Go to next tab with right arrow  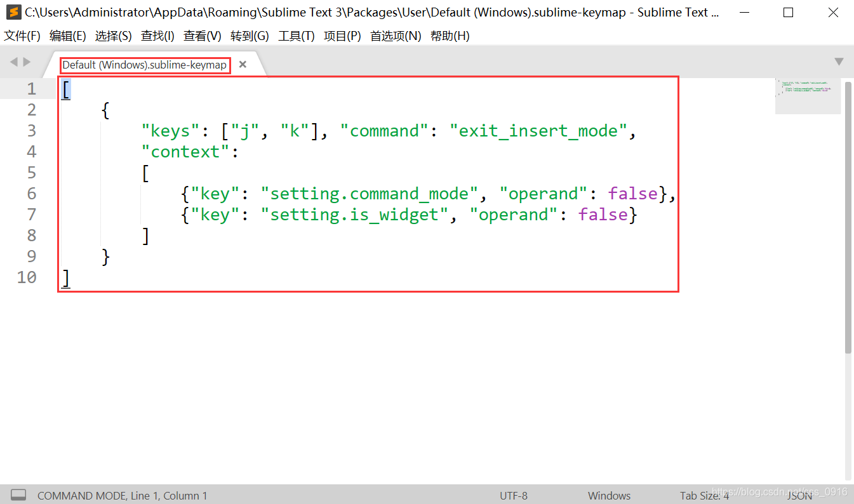coord(27,62)
